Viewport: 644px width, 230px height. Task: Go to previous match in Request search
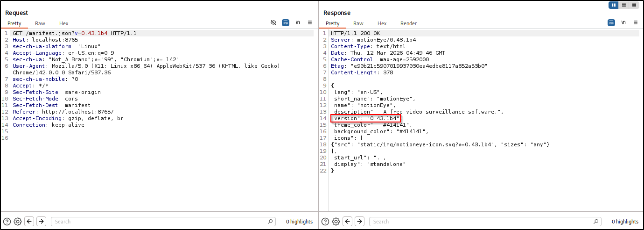29,222
